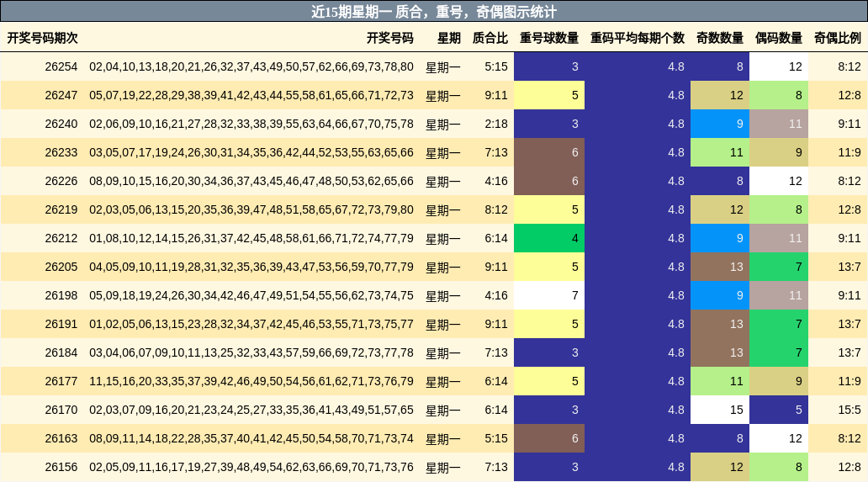The image size is (868, 482).
Task: Click the 开奖号码 column header
Action: (x=389, y=38)
